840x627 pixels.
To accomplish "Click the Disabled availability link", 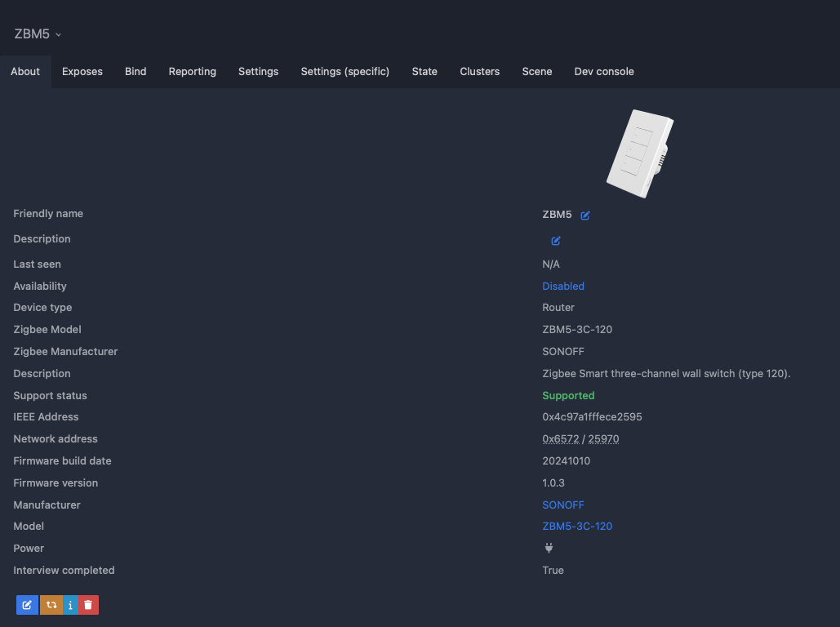I will click(x=563, y=287).
